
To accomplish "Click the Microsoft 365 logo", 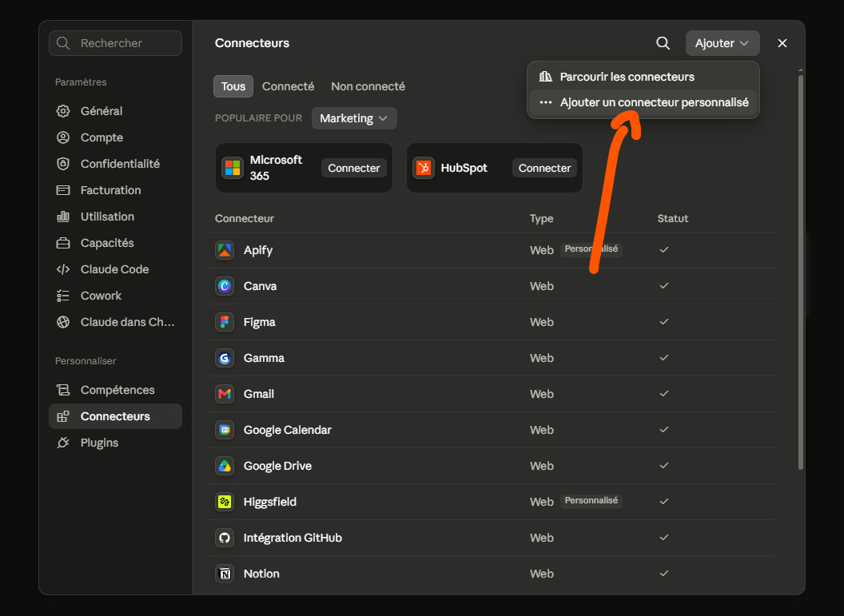I will coord(233,168).
